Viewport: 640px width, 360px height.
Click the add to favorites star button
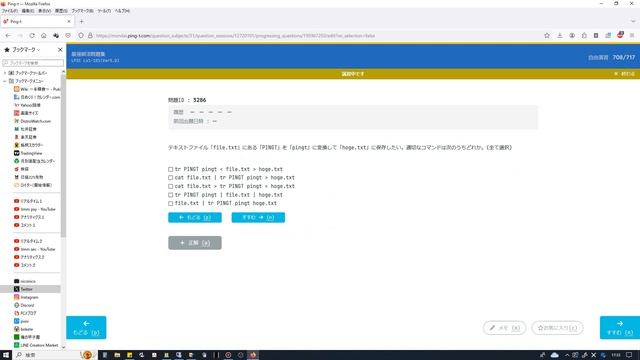tap(557, 328)
